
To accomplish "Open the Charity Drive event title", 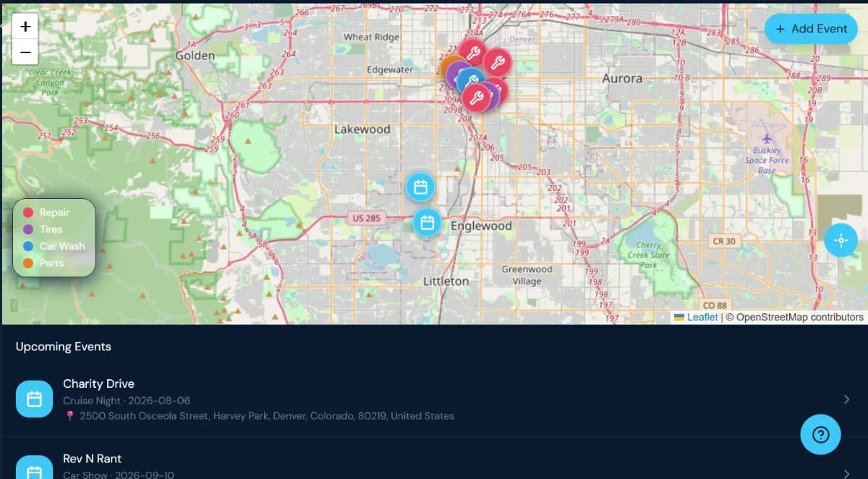I will (x=98, y=383).
